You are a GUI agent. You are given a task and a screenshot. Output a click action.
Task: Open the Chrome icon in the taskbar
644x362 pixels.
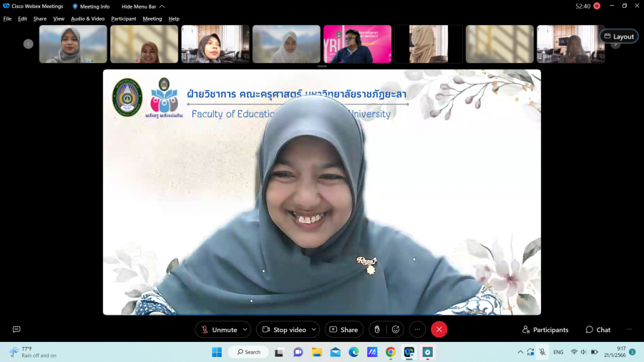click(391, 352)
